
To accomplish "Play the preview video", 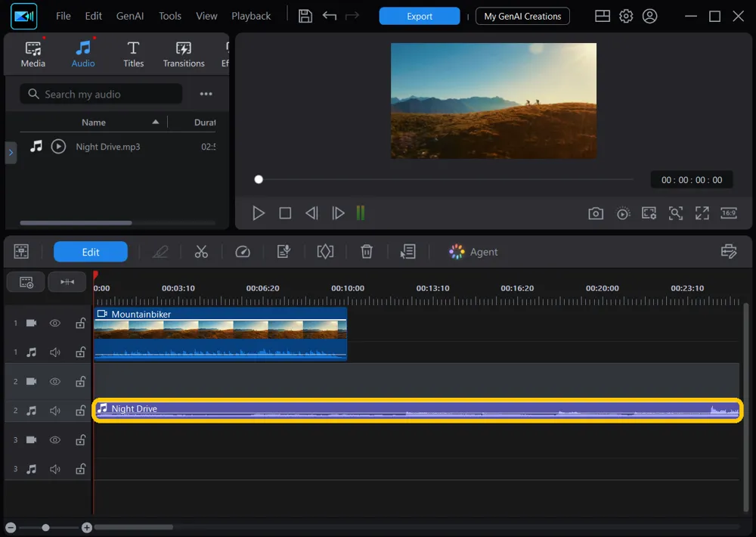I will (259, 213).
